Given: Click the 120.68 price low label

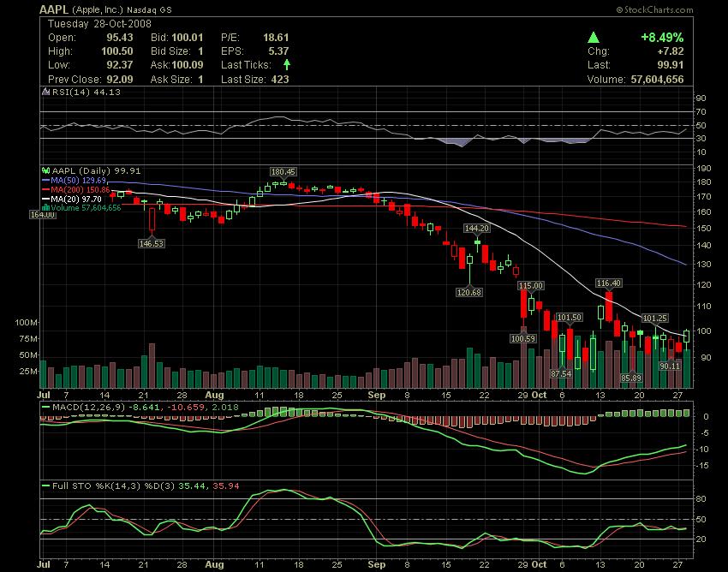Looking at the screenshot, I should click(x=469, y=292).
